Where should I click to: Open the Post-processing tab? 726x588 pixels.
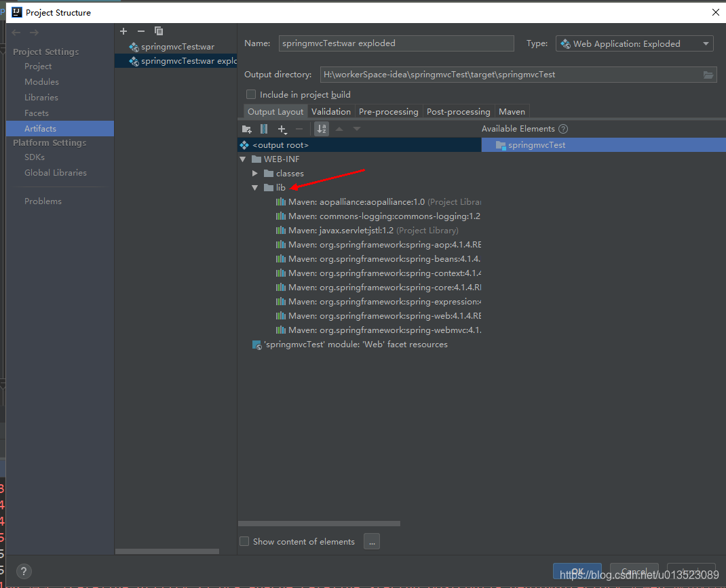pos(459,111)
